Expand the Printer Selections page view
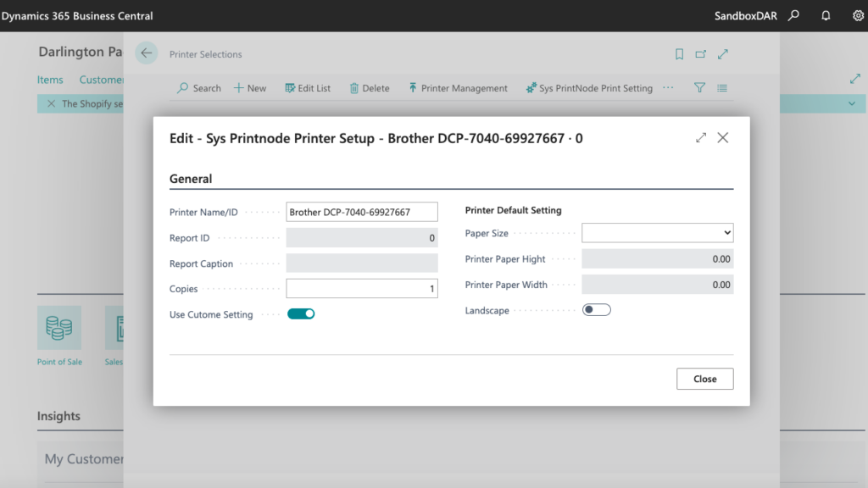The image size is (868, 488). tap(723, 53)
